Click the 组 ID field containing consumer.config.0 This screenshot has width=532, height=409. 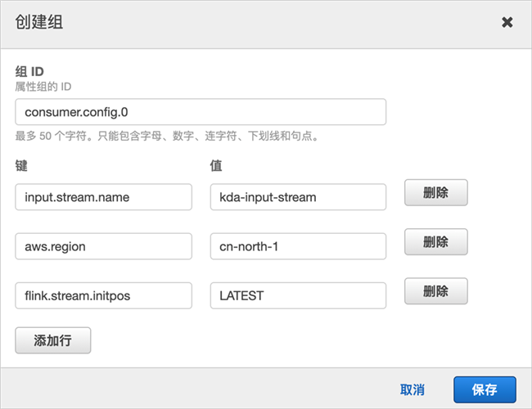click(201, 112)
